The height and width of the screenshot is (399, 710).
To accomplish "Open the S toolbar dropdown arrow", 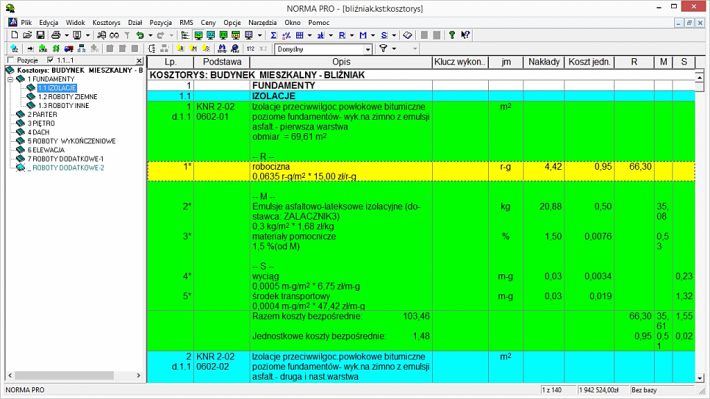I will click(x=394, y=35).
